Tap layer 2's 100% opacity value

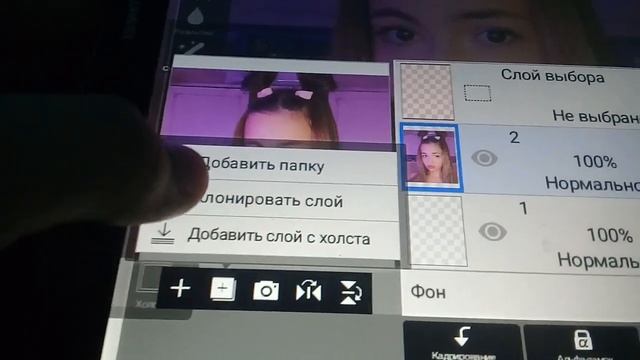595,162
